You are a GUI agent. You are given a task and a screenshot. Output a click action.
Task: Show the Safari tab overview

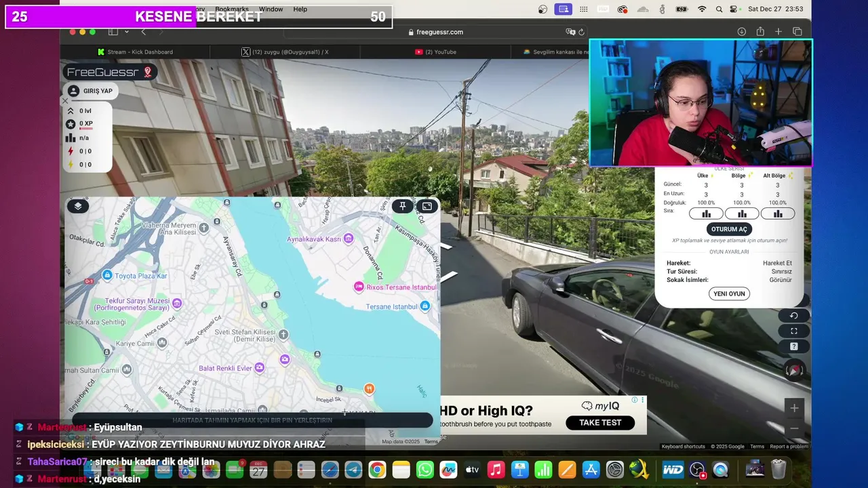tap(797, 32)
